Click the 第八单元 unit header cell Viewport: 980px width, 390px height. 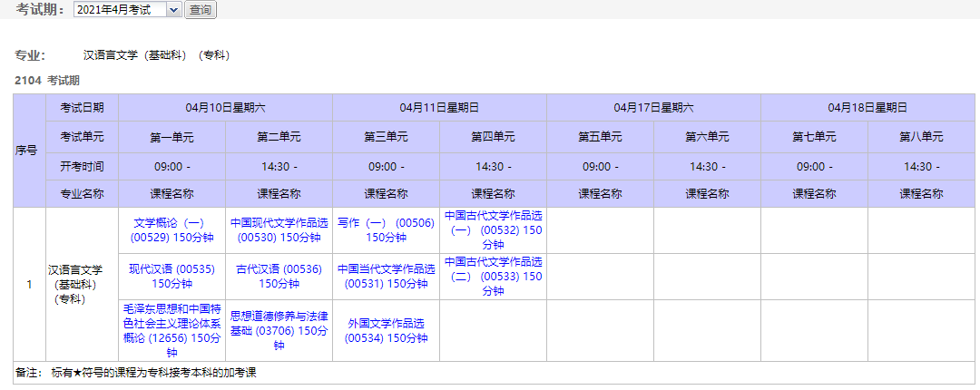pos(921,137)
